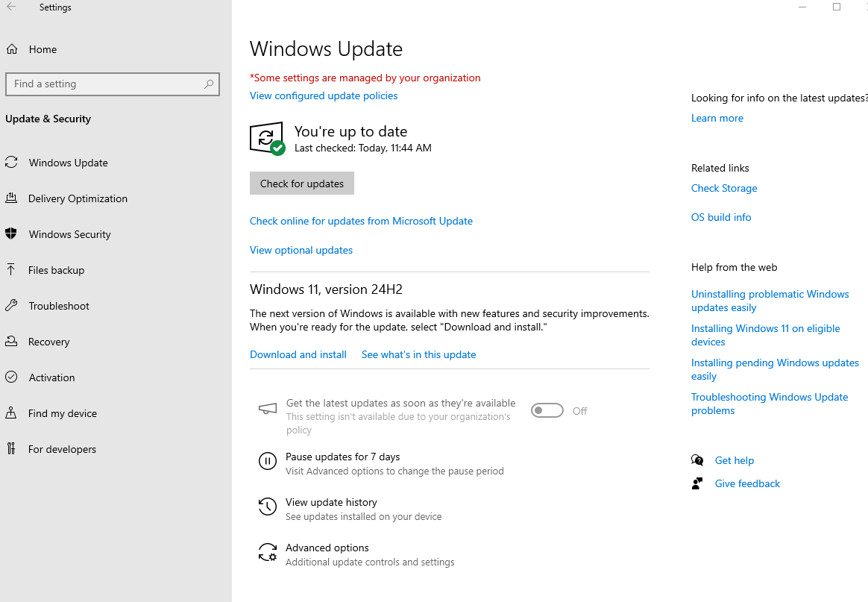Click the 'Update & Security' sidebar heading
The width and height of the screenshot is (868, 602).
(x=48, y=119)
